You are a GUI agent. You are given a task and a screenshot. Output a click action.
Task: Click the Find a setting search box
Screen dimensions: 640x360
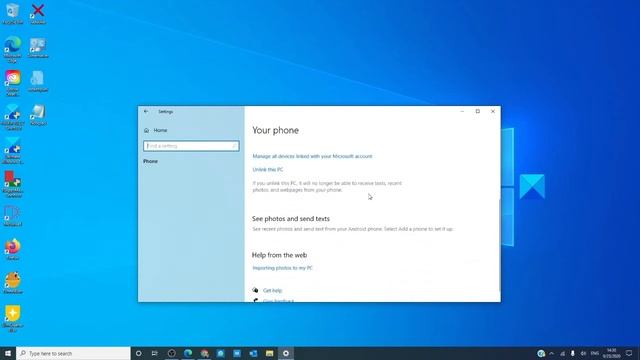(x=191, y=146)
